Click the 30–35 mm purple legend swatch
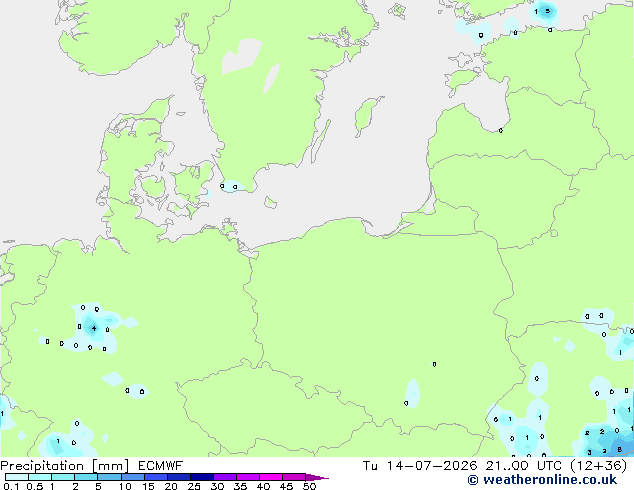This screenshot has width=634, height=490. pyautogui.click(x=225, y=477)
